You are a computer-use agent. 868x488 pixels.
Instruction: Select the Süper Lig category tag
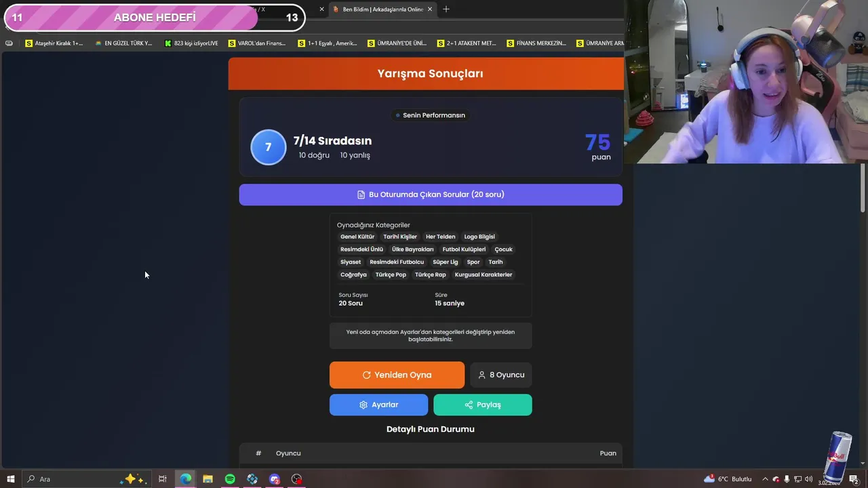(x=446, y=262)
